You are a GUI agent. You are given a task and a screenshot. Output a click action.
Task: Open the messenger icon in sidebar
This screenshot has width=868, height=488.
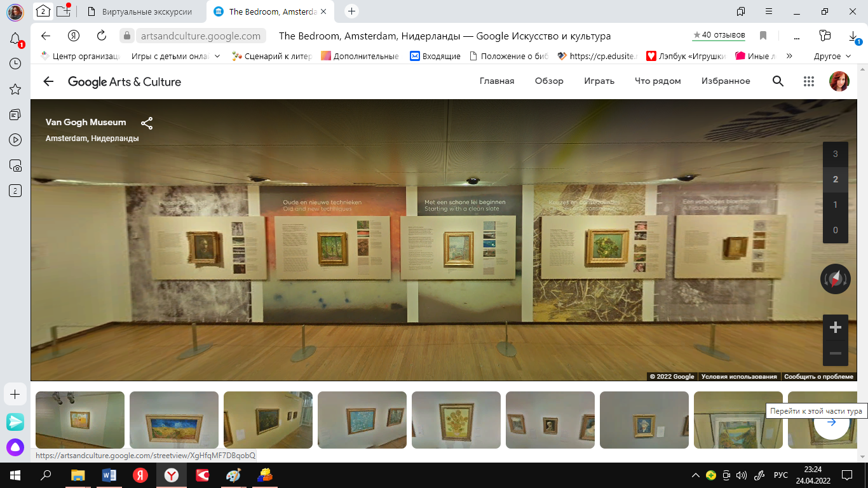pos(15,422)
